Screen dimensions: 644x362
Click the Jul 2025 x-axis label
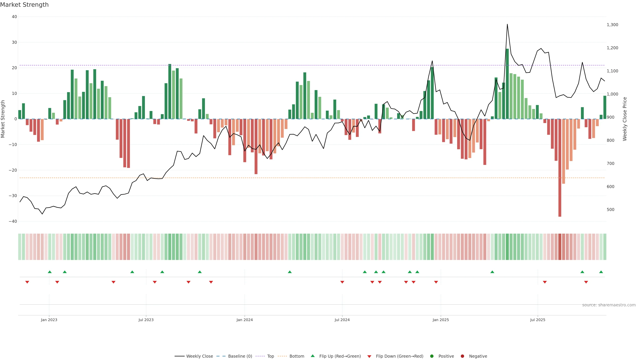tap(538, 320)
